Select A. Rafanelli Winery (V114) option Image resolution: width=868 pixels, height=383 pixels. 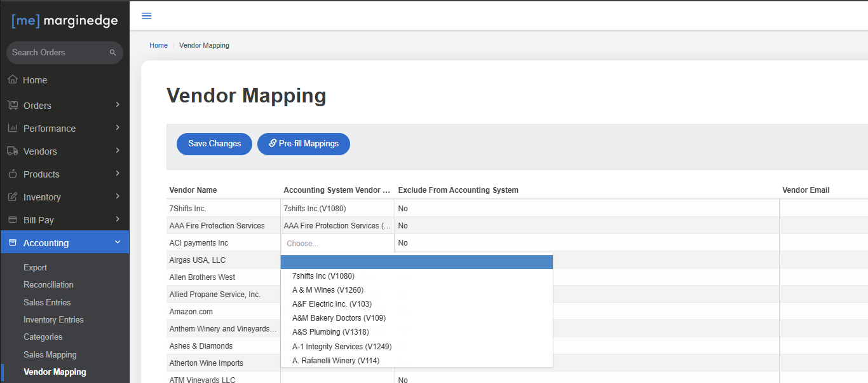coord(417,361)
